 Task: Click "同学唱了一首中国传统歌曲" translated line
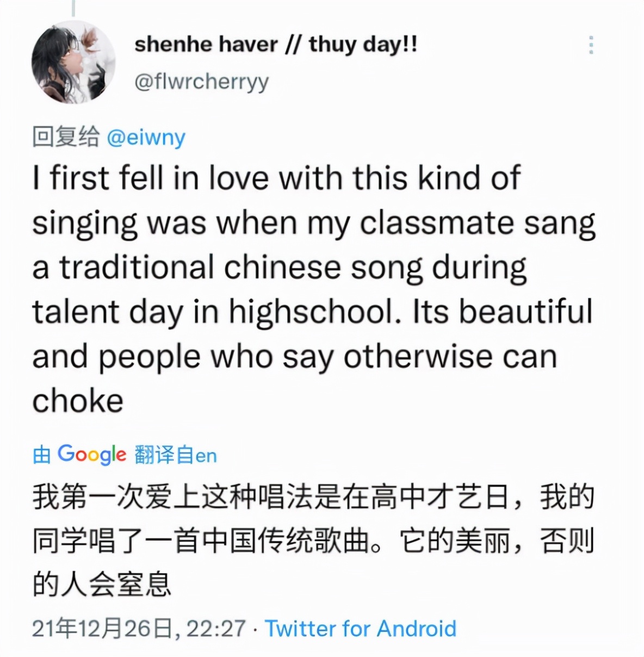pyautogui.click(x=207, y=541)
